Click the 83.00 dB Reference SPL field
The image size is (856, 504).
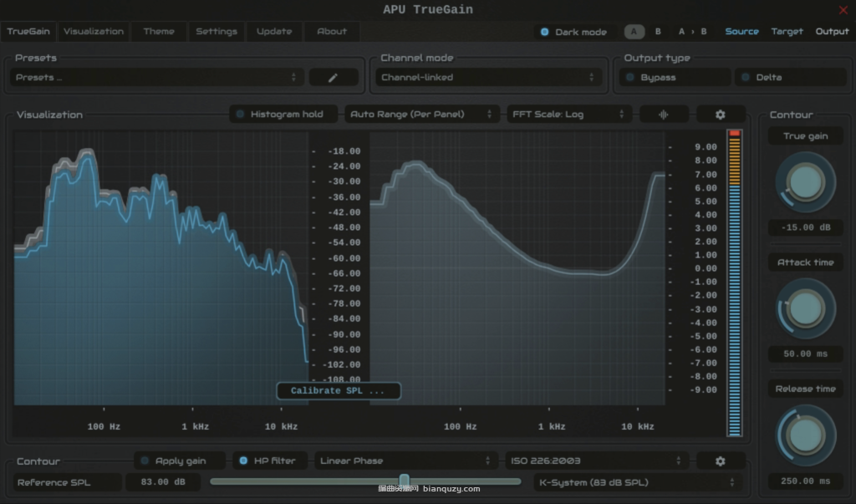point(163,481)
